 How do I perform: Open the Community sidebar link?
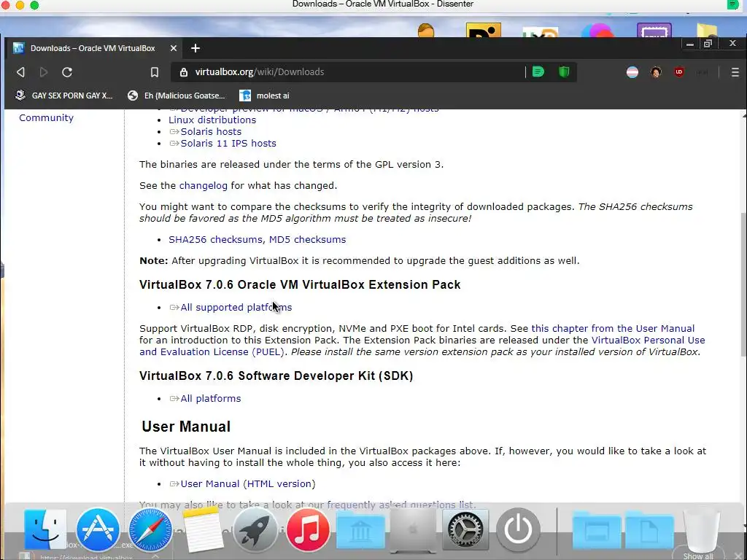[46, 117]
